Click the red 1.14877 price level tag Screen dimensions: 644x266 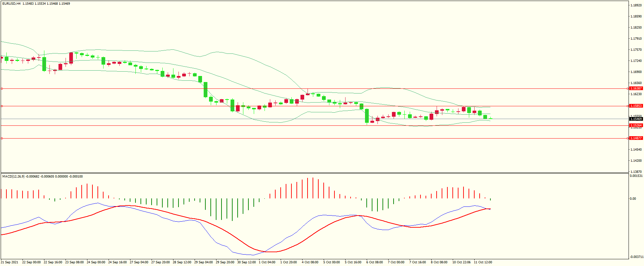click(636, 138)
